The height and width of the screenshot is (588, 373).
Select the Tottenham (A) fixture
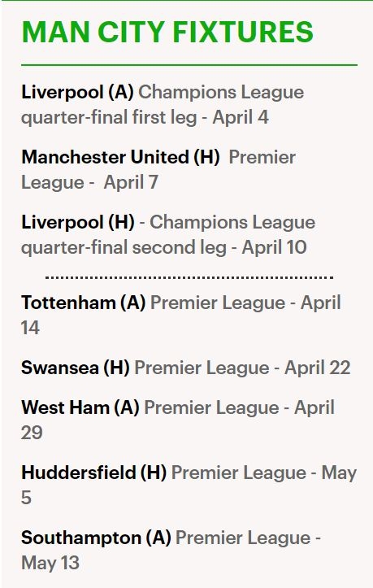click(83, 303)
